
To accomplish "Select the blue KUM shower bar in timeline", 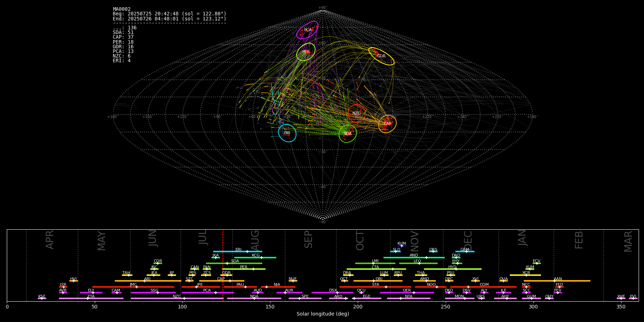I will [x=402, y=246].
